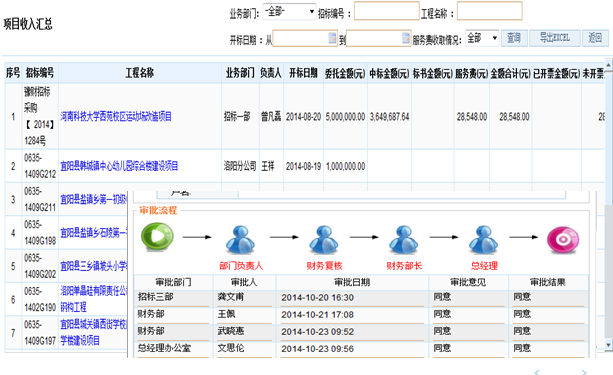
Task: Click the scroll-up arrow of table scrollbar
Action: pos(608,64)
